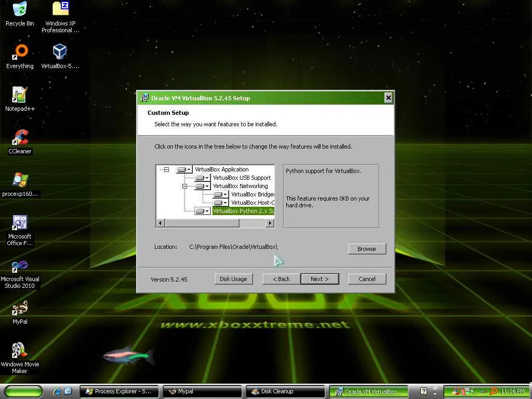Click the feature tree horizontal scrollbar thumb
The height and width of the screenshot is (399, 532).
tap(202, 223)
